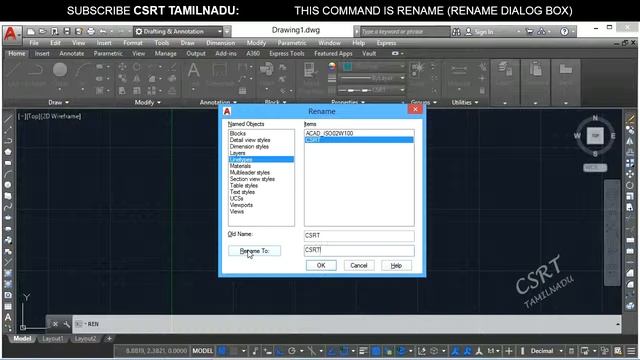Open the Format menu
The image size is (640, 360).
tap(133, 43)
